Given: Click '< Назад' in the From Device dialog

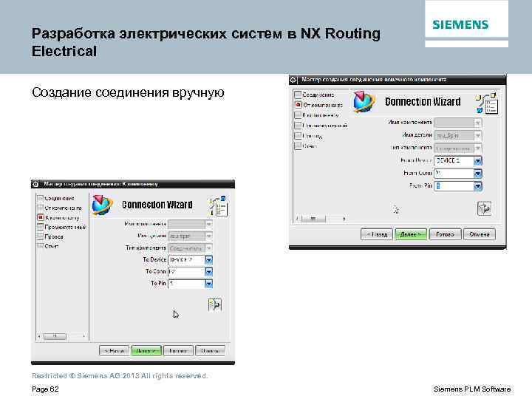Looking at the screenshot, I should pos(377,234).
